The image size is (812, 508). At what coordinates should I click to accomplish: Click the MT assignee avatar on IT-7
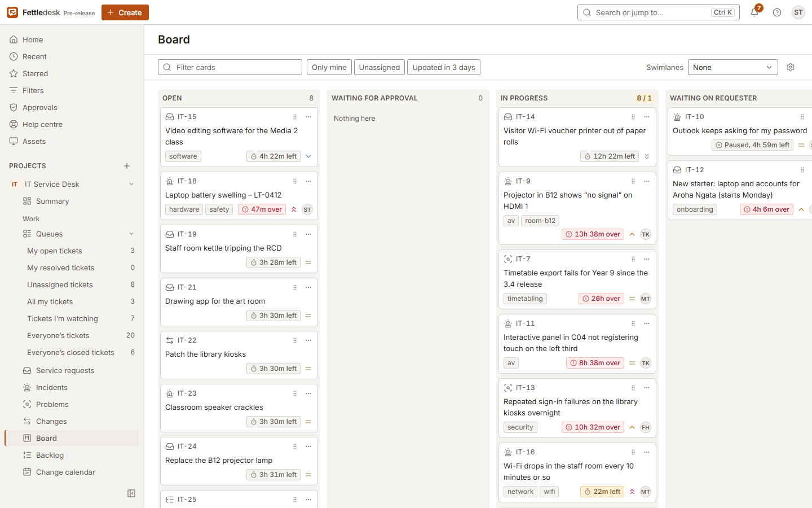[646, 299]
